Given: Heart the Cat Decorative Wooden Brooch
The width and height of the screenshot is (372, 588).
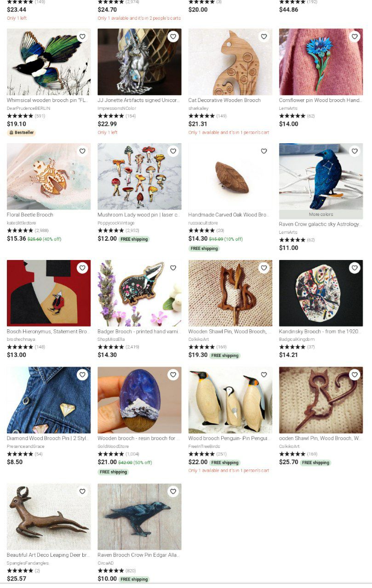Looking at the screenshot, I should (x=264, y=37).
